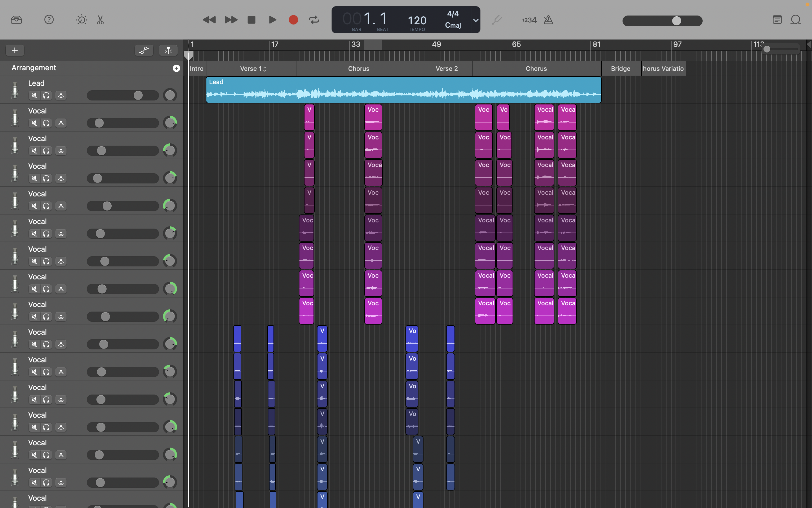Click the tempo value 120
The image size is (812, 508).
tap(417, 21)
